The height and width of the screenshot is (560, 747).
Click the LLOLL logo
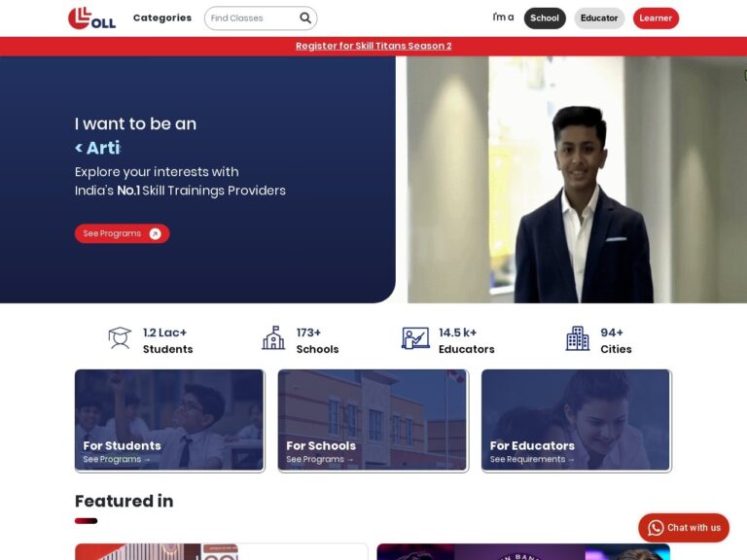92,18
